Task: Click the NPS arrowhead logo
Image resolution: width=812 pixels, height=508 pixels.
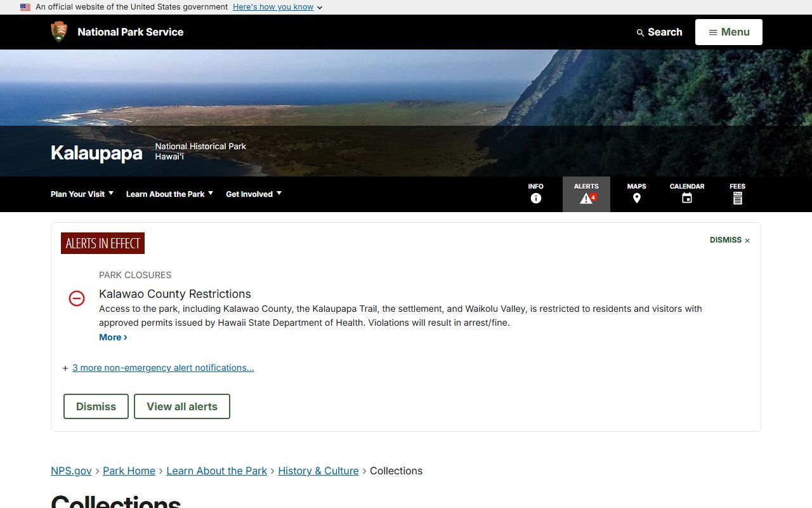Action: pyautogui.click(x=59, y=32)
